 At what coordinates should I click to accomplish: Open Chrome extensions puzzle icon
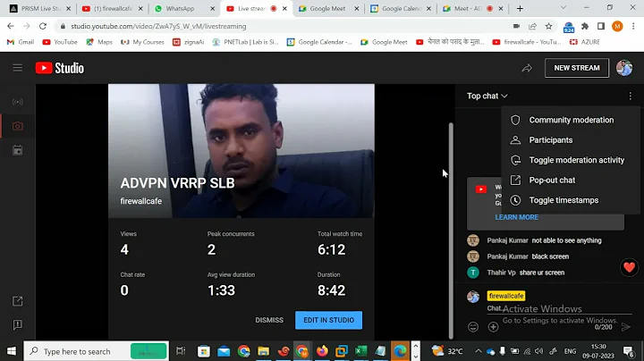click(x=585, y=26)
